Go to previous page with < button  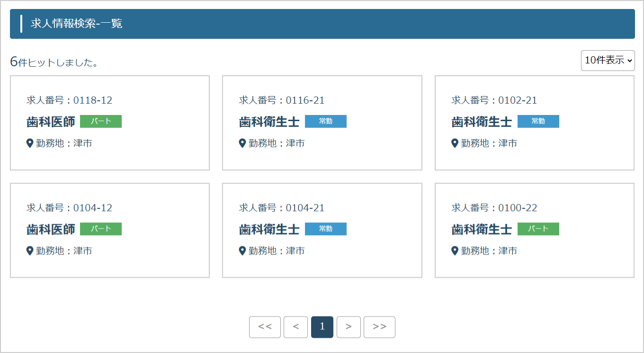[295, 327]
